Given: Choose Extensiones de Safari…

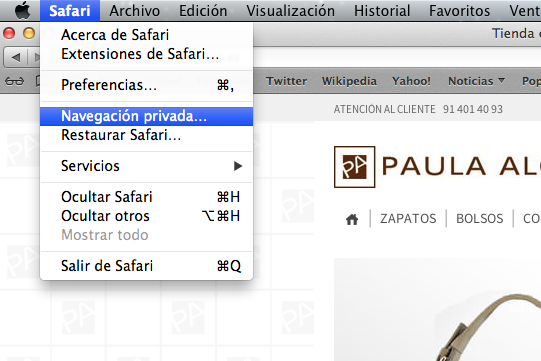Looking at the screenshot, I should coord(147,54).
